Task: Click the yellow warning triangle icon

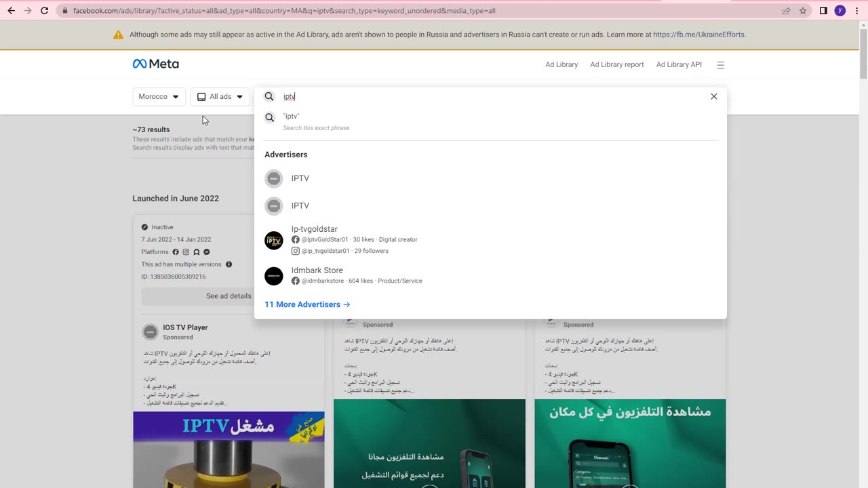Action: pyautogui.click(x=118, y=35)
